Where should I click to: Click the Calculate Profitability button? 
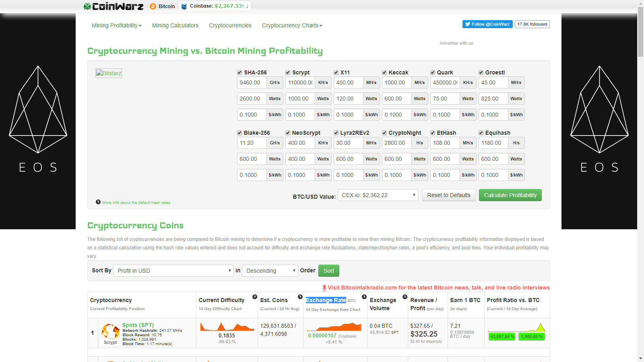(510, 195)
